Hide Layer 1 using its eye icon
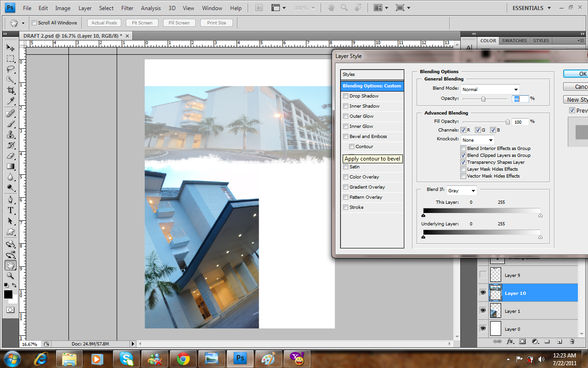The image size is (588, 368). (x=483, y=311)
